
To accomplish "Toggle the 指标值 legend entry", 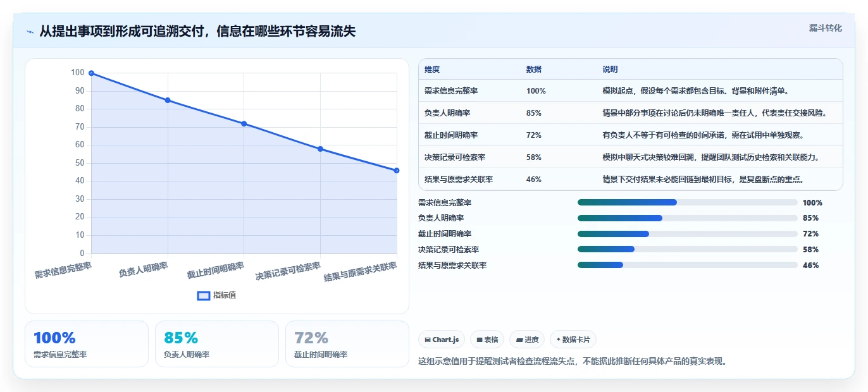I will [217, 295].
